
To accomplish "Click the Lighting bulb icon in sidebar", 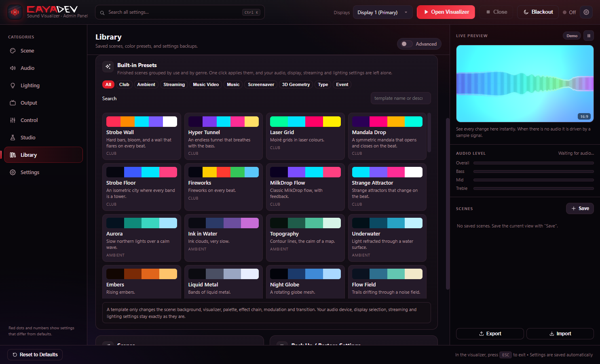I will coord(13,86).
